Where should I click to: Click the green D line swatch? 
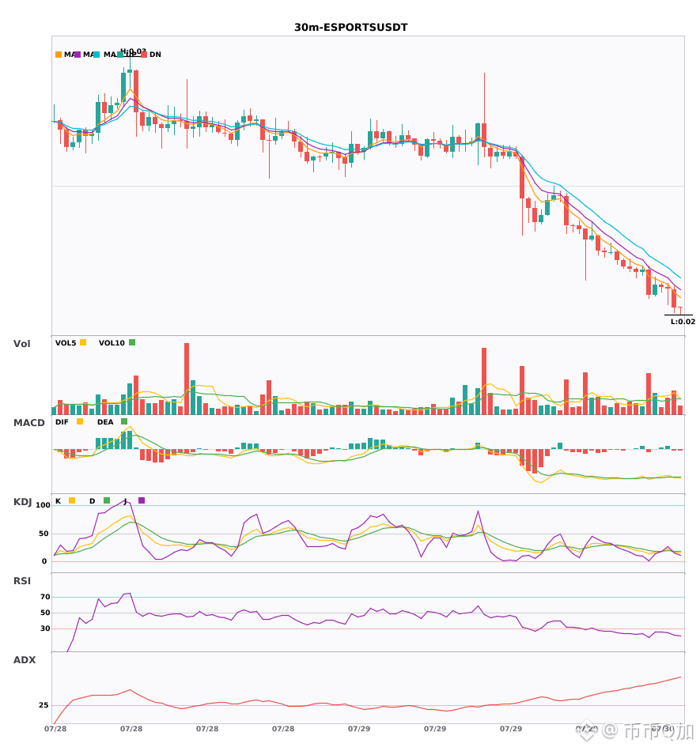tap(107, 500)
